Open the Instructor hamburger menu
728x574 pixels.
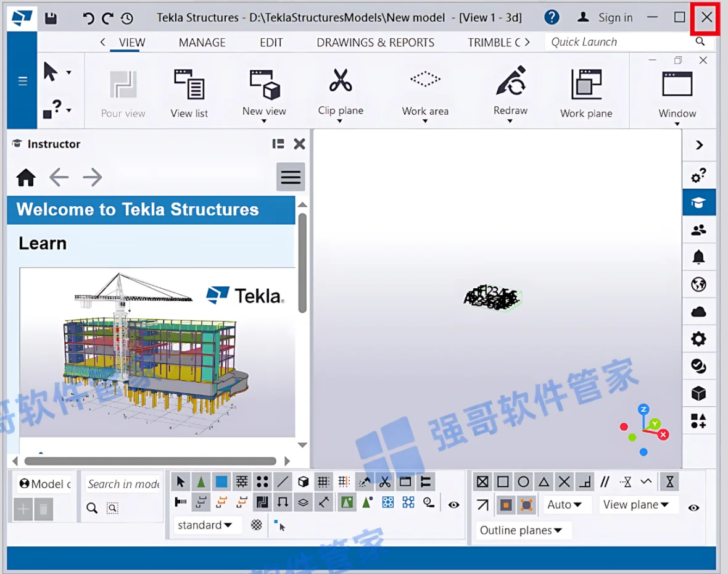(291, 177)
